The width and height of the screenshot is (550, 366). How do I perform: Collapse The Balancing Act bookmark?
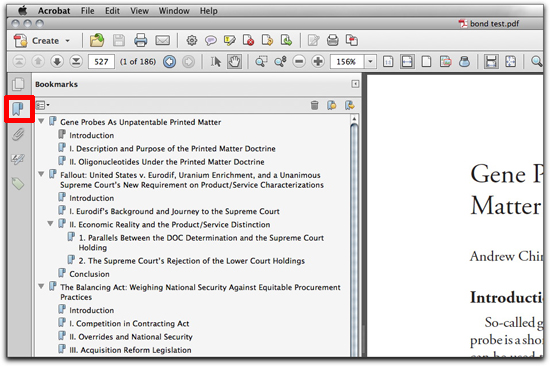tap(41, 286)
